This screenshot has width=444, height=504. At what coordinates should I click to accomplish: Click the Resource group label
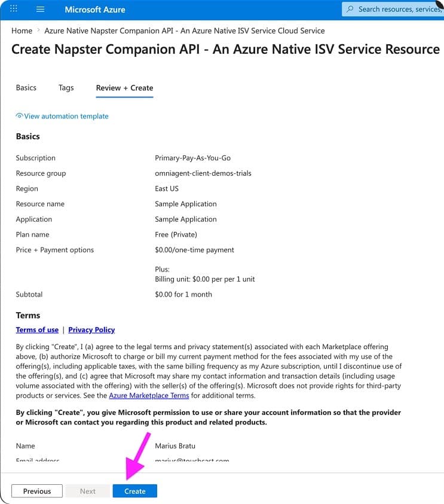pos(41,173)
